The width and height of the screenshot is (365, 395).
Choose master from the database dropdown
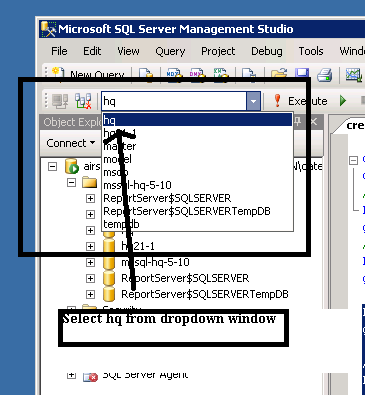[x=197, y=146]
